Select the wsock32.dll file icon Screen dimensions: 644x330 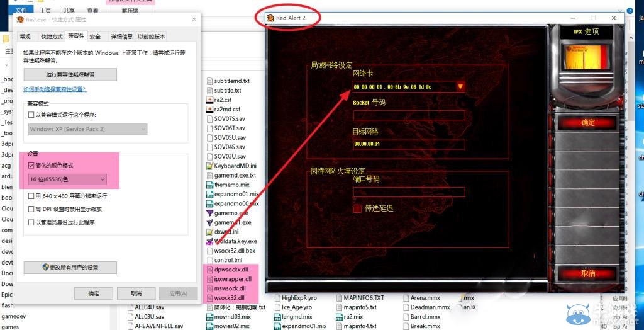click(209, 297)
